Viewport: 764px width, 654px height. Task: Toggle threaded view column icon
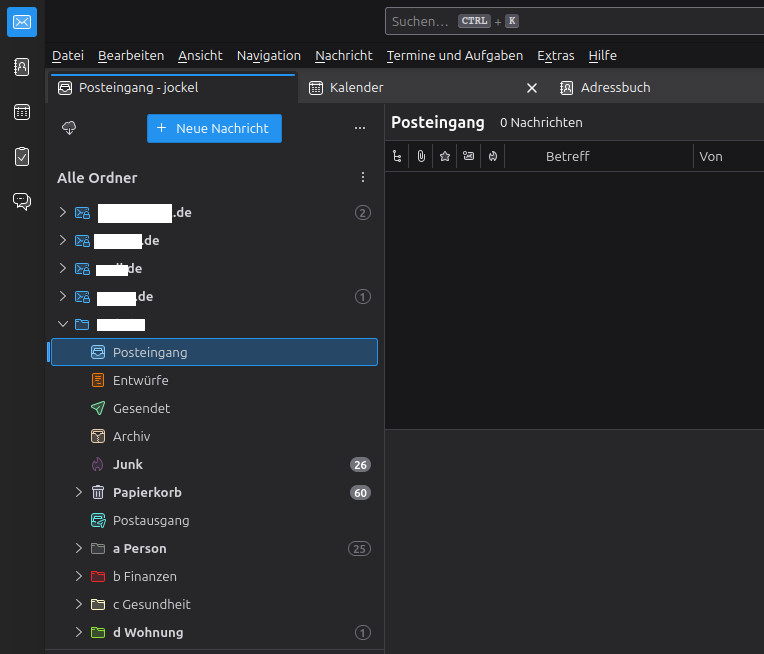397,156
